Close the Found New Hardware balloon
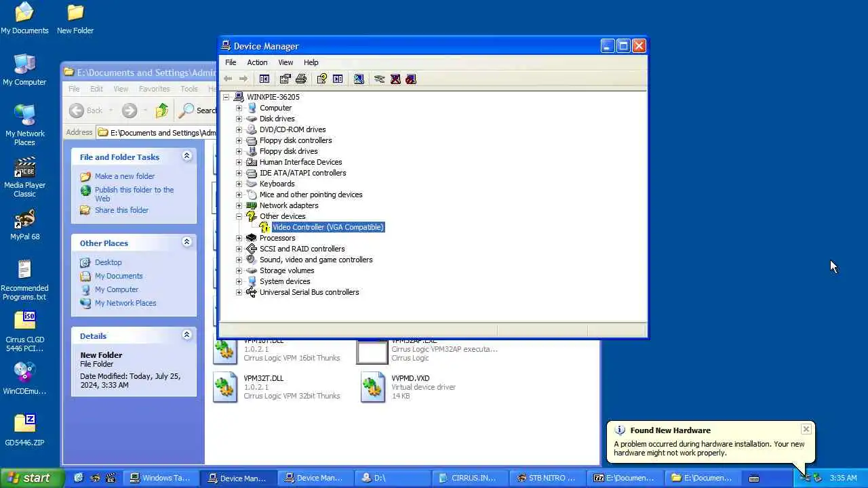 click(x=806, y=429)
